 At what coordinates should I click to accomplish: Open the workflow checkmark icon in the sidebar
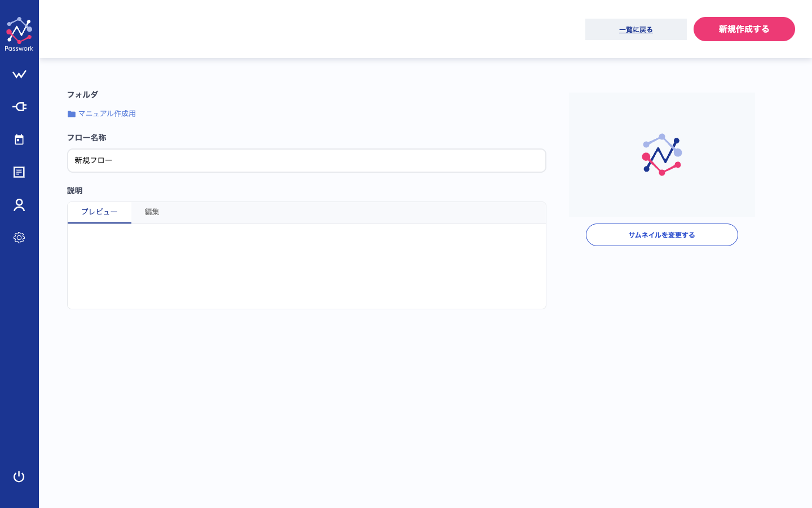point(19,75)
